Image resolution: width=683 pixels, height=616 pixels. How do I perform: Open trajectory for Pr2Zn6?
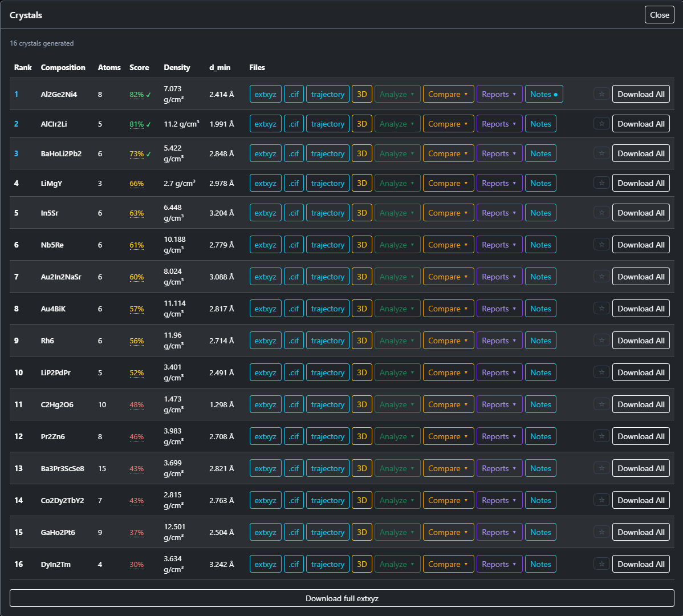[328, 436]
